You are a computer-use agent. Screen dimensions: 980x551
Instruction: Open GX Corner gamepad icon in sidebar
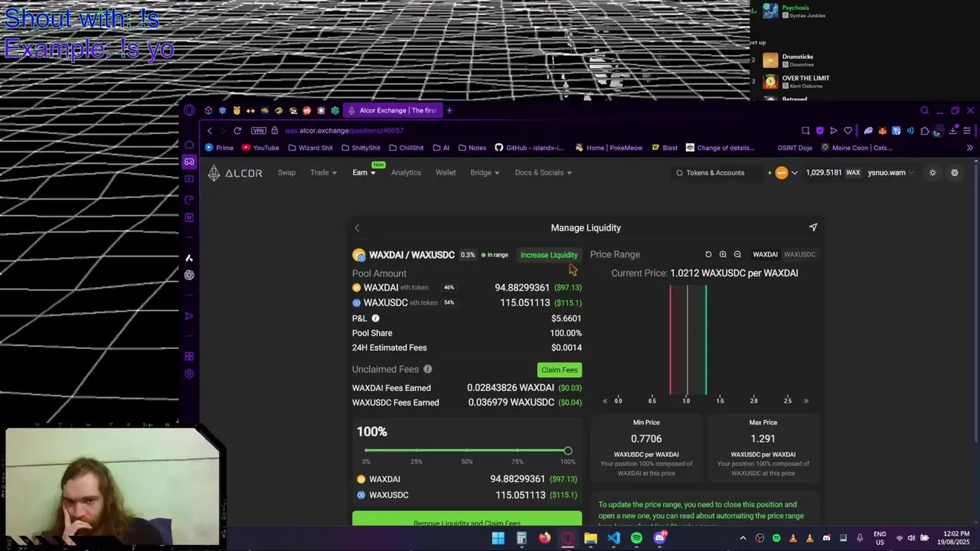(189, 161)
